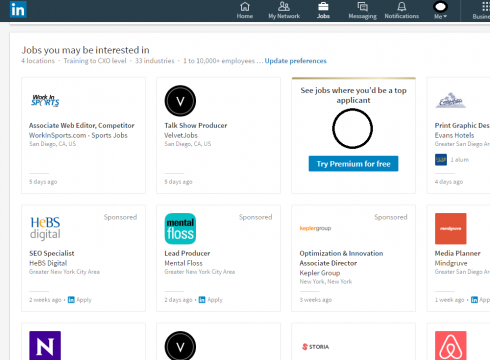Open the SEO Specialist job title

pos(52,253)
